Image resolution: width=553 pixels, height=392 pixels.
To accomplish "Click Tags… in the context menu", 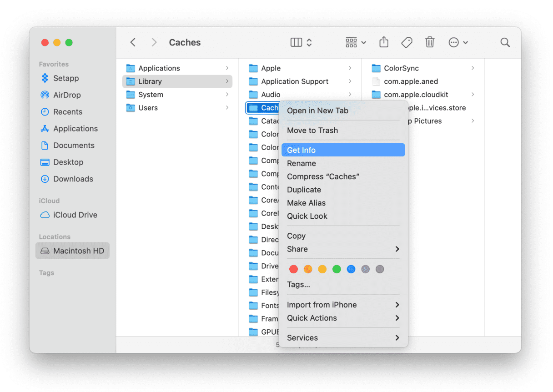I will (x=298, y=285).
